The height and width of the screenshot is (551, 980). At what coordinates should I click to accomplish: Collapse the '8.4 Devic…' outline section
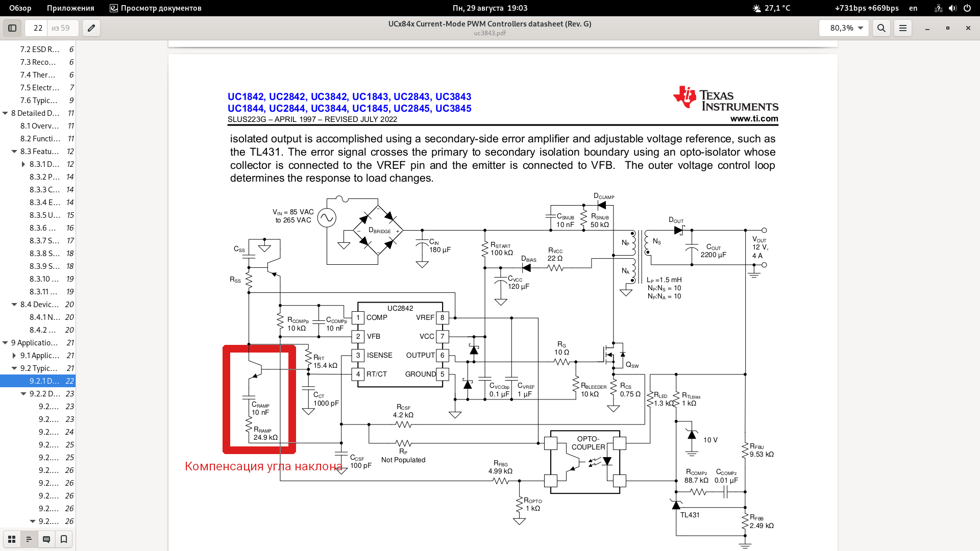click(x=14, y=305)
